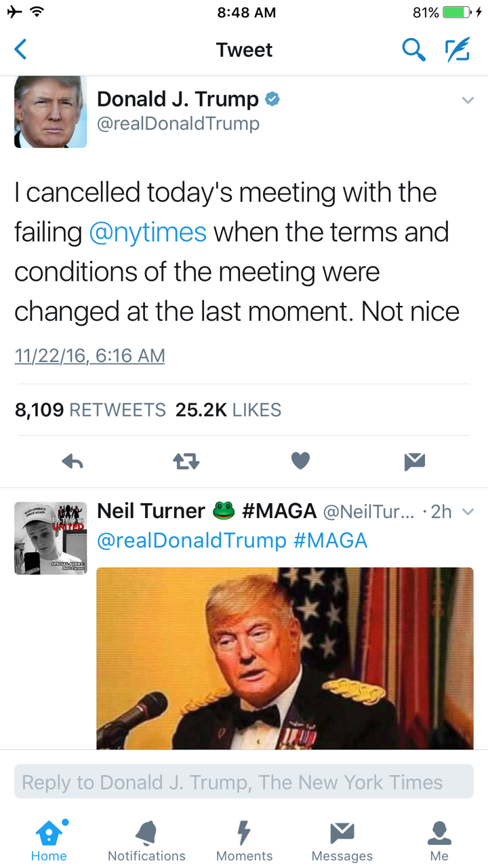Open search with the magnifier icon
The width and height of the screenshot is (488, 868).
413,50
